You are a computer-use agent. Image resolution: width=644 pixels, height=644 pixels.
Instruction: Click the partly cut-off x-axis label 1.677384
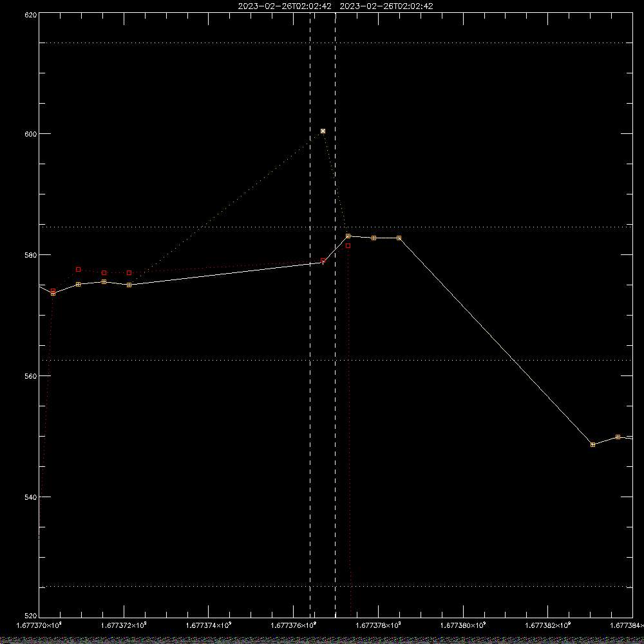point(627,625)
